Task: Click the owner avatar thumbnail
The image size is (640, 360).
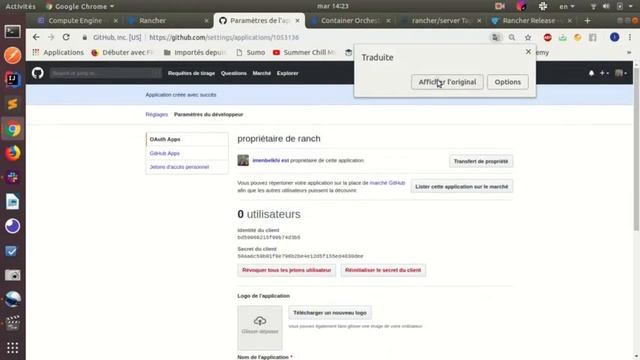Action: 243,160
